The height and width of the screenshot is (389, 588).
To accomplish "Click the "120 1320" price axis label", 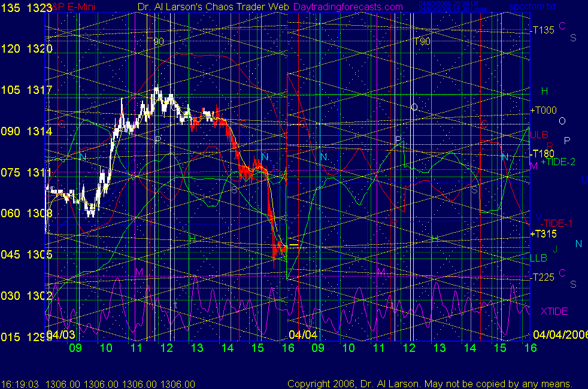I will click(x=26, y=48).
